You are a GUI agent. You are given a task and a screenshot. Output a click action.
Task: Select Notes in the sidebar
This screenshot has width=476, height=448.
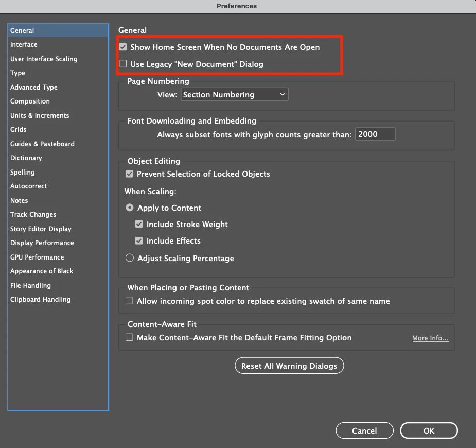tap(58, 200)
